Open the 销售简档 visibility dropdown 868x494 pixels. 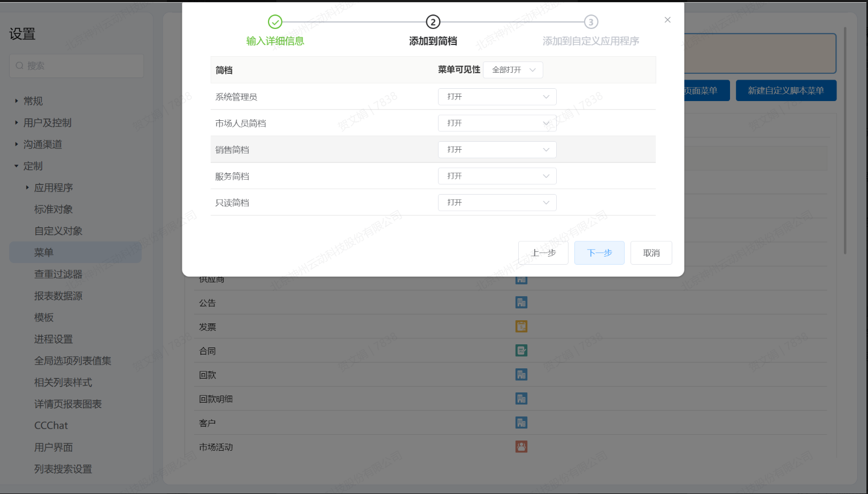[497, 150]
